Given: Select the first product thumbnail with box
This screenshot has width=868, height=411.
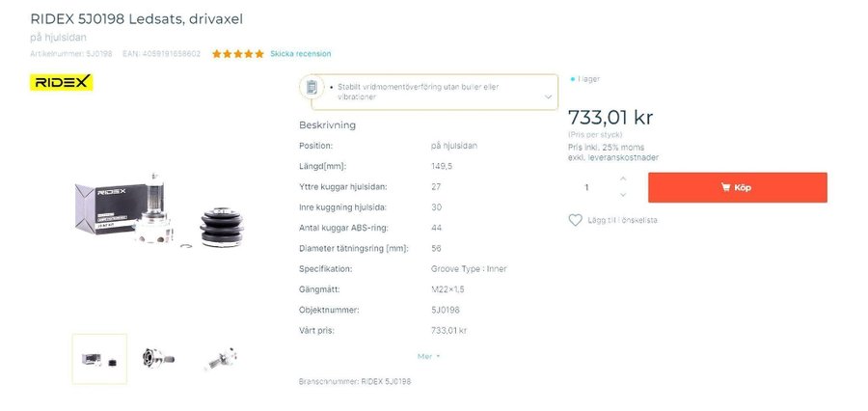Looking at the screenshot, I should 99,359.
